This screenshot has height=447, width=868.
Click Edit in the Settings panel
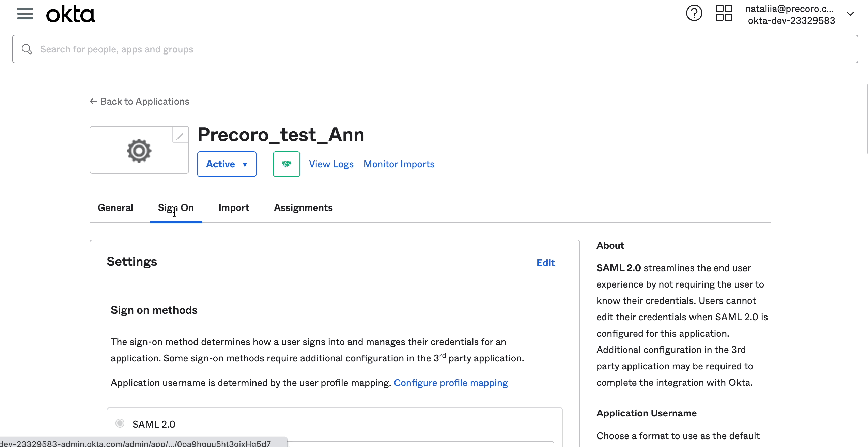pos(546,263)
